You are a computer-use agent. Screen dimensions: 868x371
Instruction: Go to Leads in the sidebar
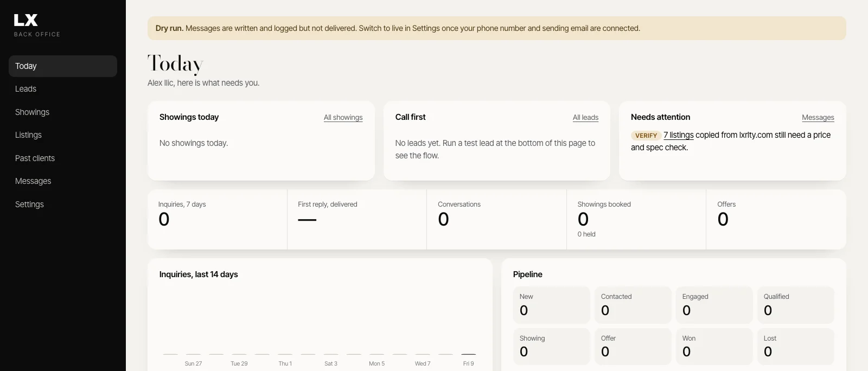click(63, 89)
